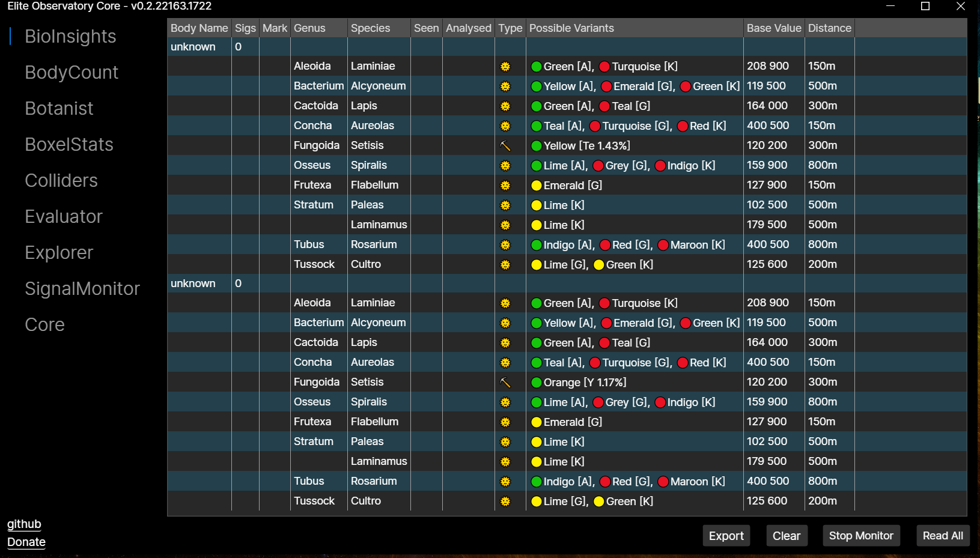The image size is (980, 558).
Task: Select the BoxelStats tab
Action: (69, 144)
